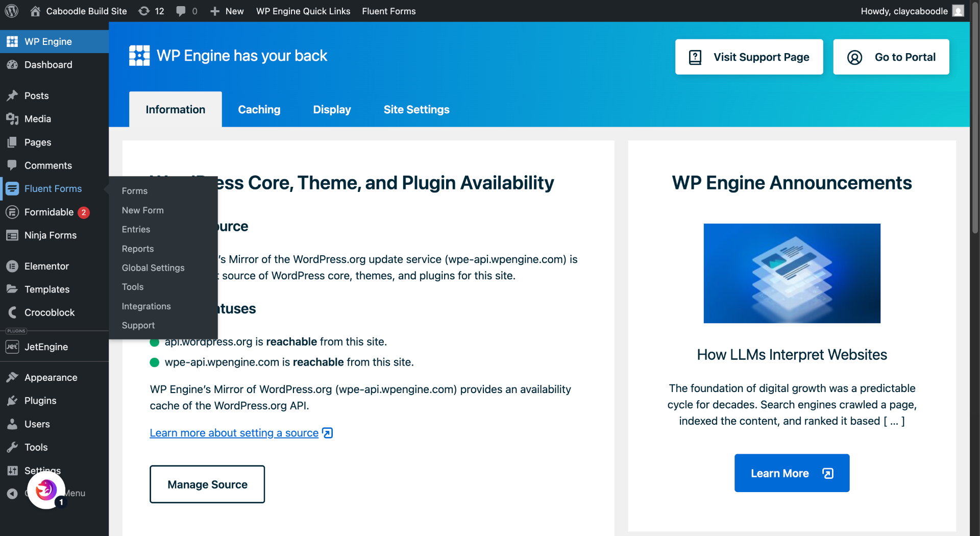The width and height of the screenshot is (980, 536).
Task: Click the plus icon next to New
Action: point(215,11)
